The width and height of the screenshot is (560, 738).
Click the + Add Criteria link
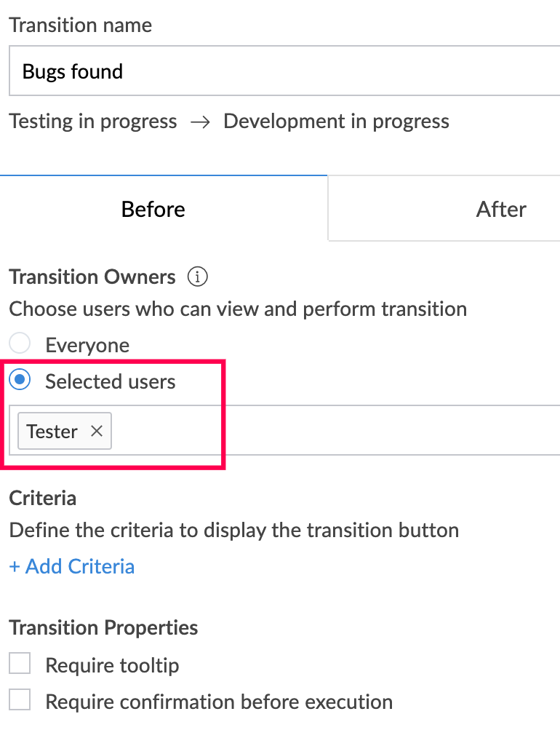point(72,566)
